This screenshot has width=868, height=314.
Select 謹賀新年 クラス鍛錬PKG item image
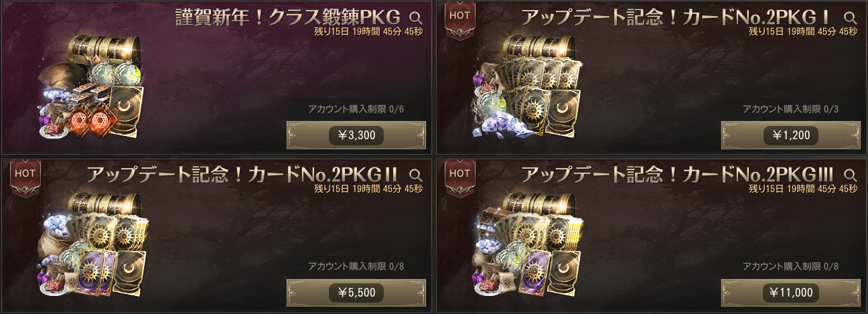(x=90, y=85)
